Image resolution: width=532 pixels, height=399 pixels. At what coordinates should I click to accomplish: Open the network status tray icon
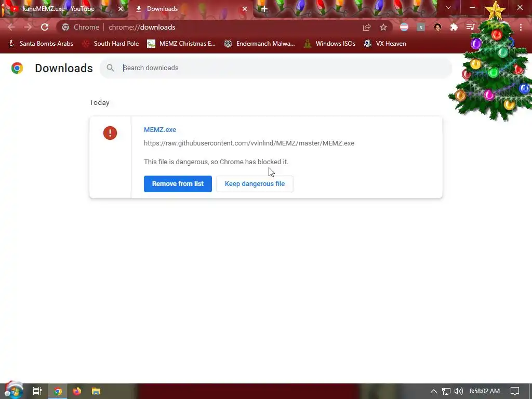[x=446, y=391]
